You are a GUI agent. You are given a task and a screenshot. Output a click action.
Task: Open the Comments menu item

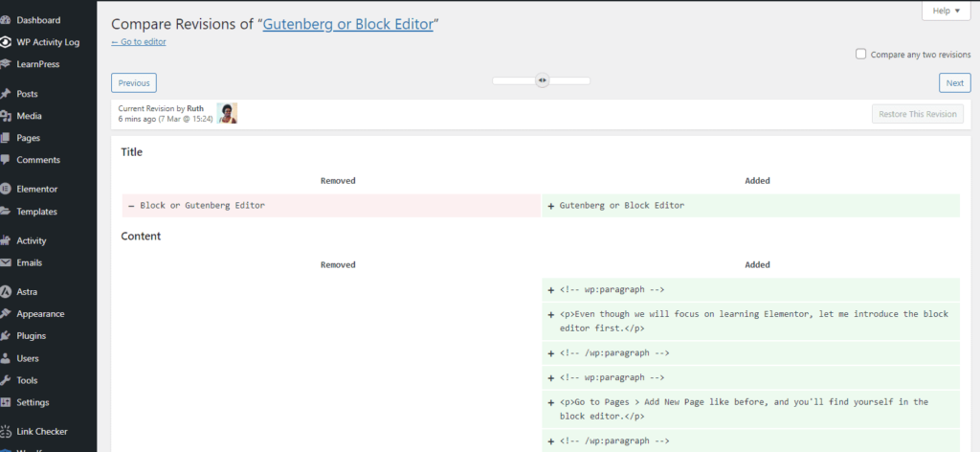tap(38, 160)
